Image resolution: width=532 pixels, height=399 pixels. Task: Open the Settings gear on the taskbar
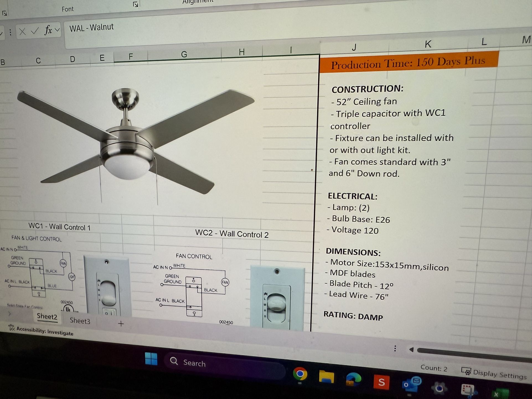tap(440, 388)
